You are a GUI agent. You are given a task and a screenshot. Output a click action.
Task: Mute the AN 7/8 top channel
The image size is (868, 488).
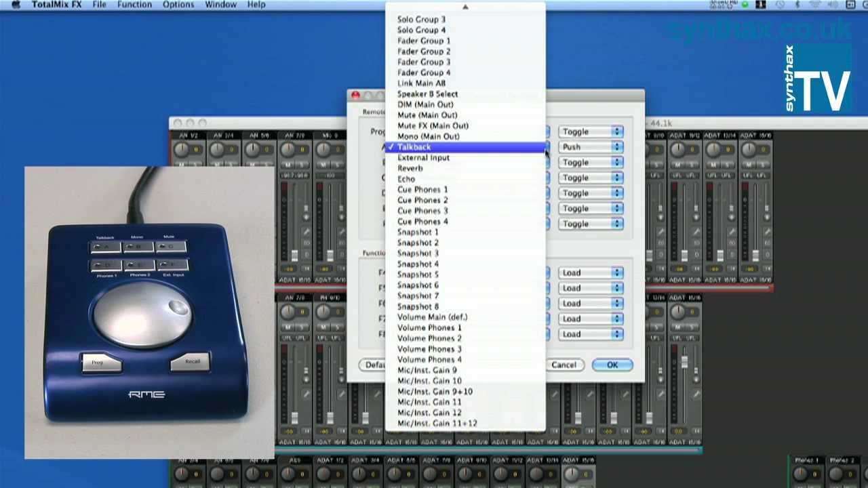point(288,165)
